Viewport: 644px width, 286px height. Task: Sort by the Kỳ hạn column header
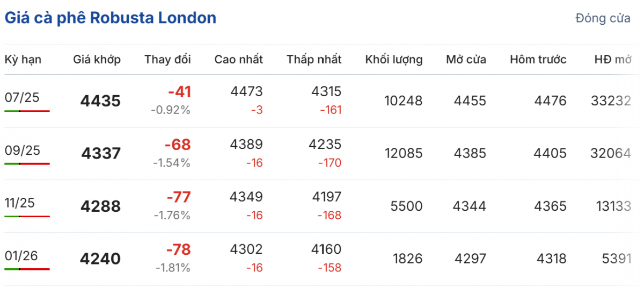tap(23, 59)
